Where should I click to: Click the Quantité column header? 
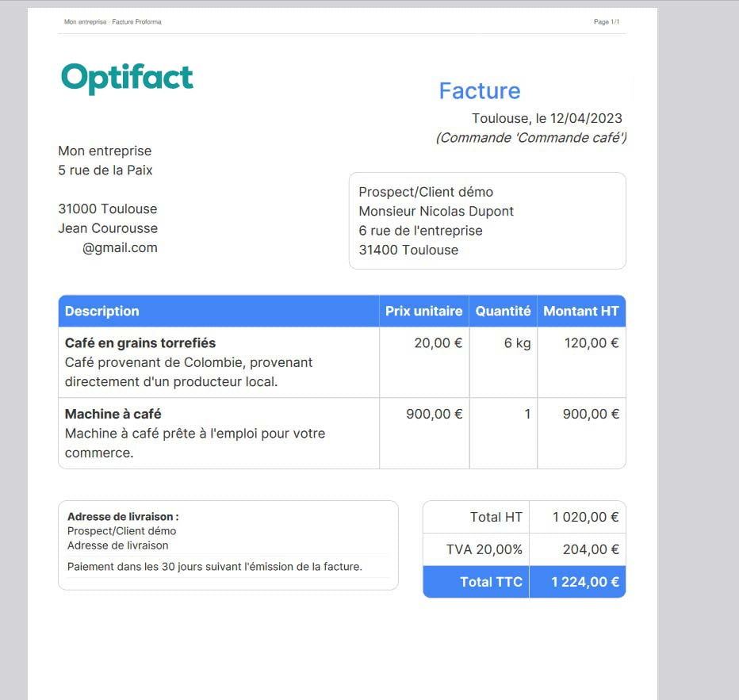coord(503,312)
